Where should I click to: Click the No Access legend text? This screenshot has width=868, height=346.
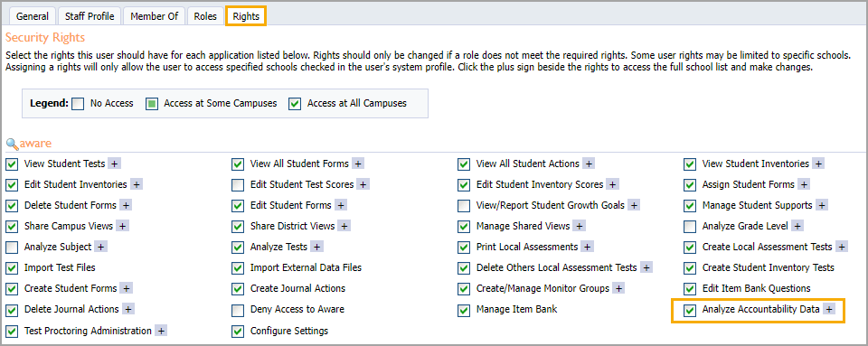(x=111, y=103)
